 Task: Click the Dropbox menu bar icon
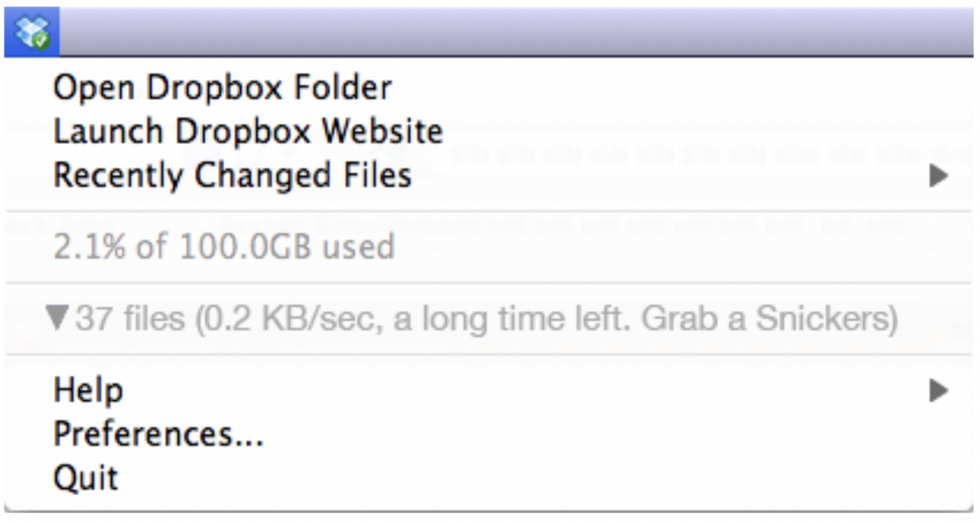(x=31, y=31)
